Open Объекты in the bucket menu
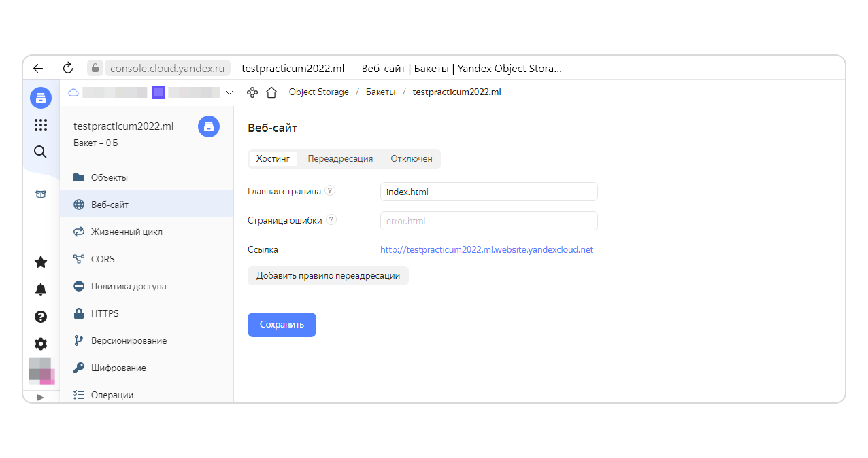This screenshot has width=868, height=458. [x=147, y=177]
